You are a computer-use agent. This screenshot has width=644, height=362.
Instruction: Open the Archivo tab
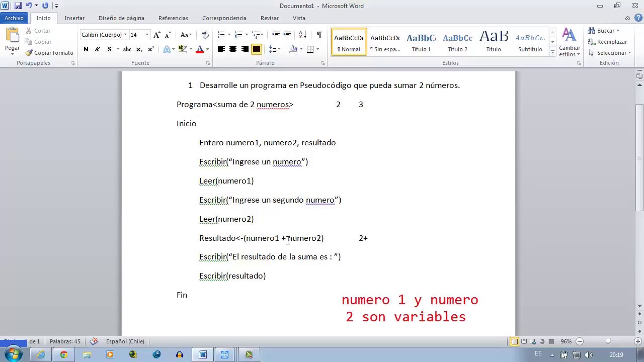[14, 18]
